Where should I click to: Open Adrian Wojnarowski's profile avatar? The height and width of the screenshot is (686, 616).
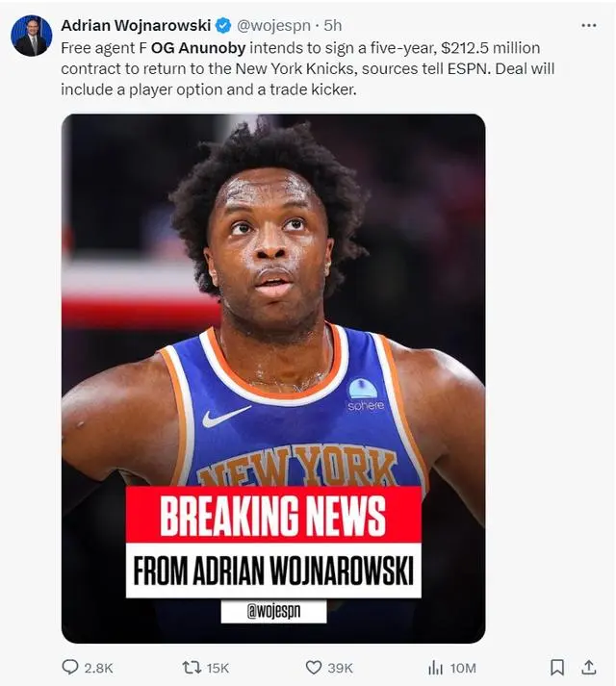pyautogui.click(x=31, y=36)
